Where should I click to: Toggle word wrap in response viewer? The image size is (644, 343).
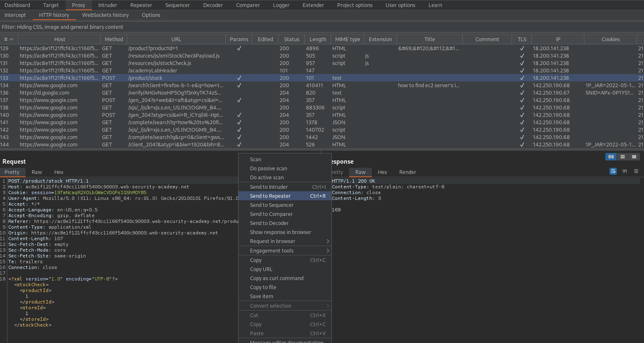point(613,171)
